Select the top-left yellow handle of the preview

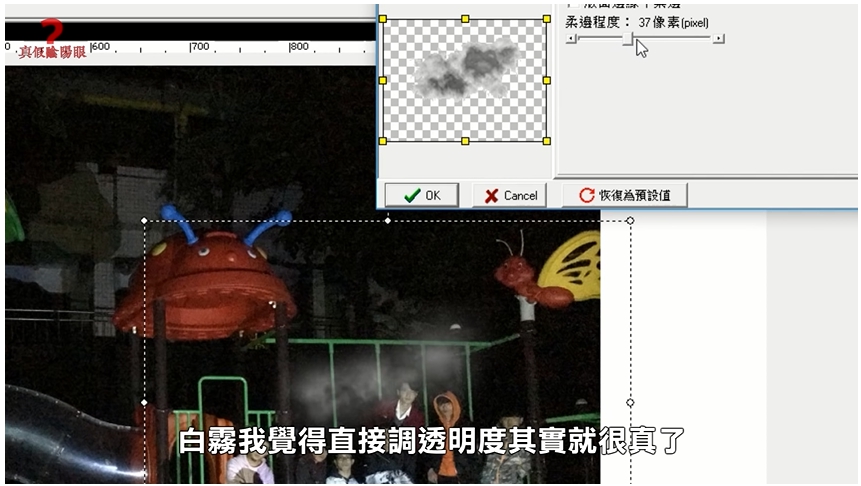click(x=383, y=18)
